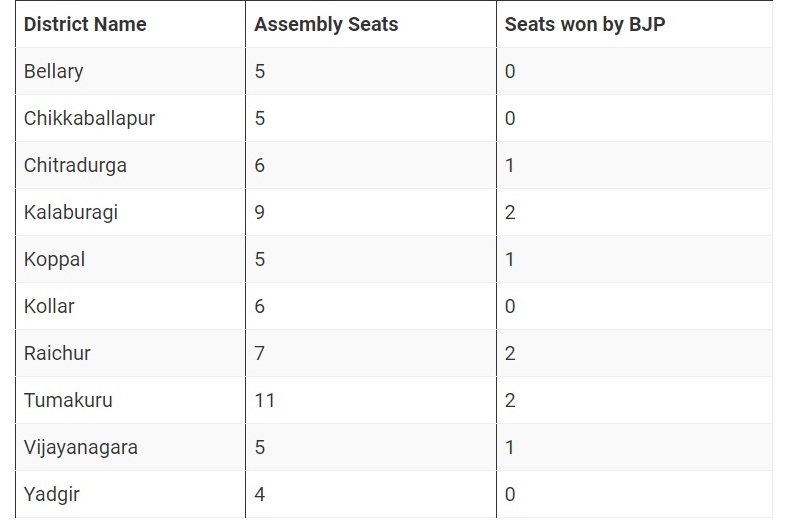Image resolution: width=787 pixels, height=525 pixels.
Task: Select the Chikkaballapur district cell
Action: 90,119
